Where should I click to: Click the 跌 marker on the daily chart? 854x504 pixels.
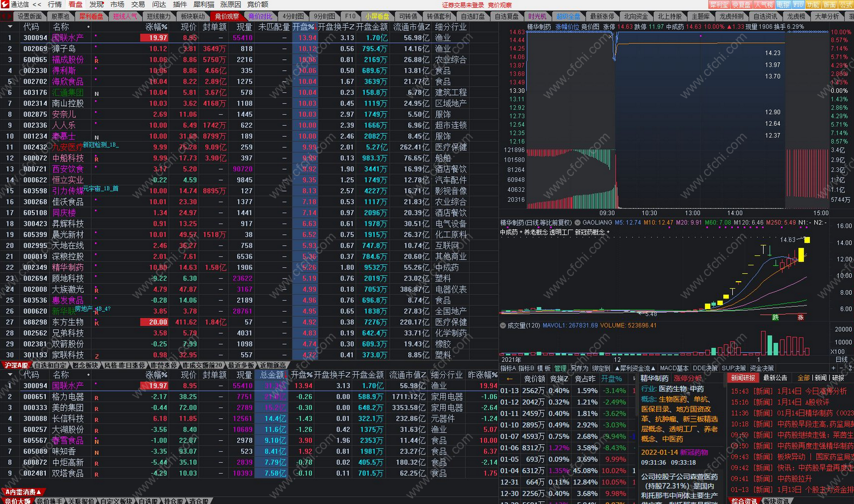tap(776, 317)
